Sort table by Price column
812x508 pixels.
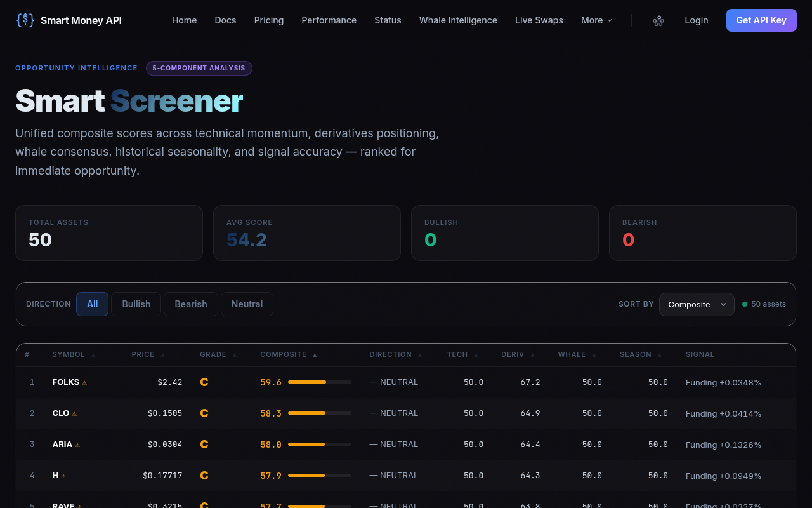click(148, 354)
